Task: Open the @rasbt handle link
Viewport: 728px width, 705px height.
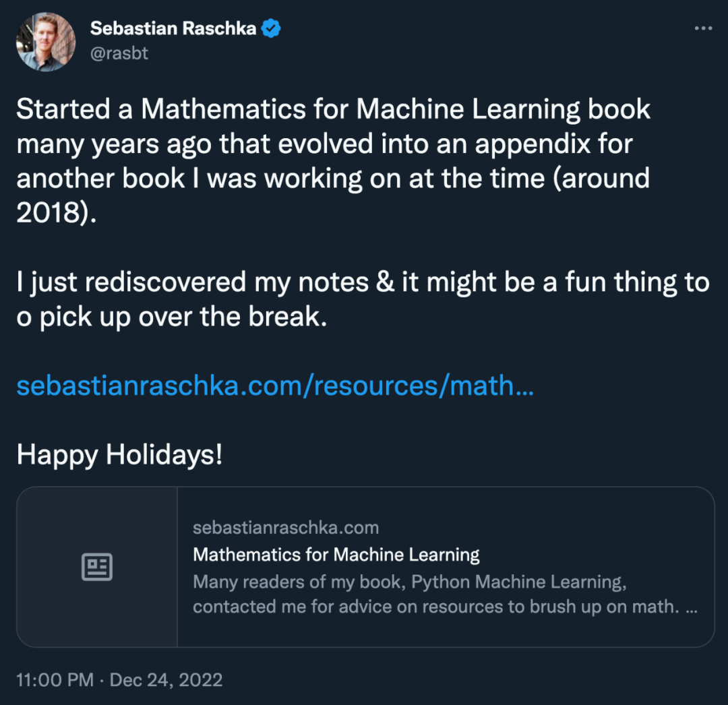Action: [119, 53]
